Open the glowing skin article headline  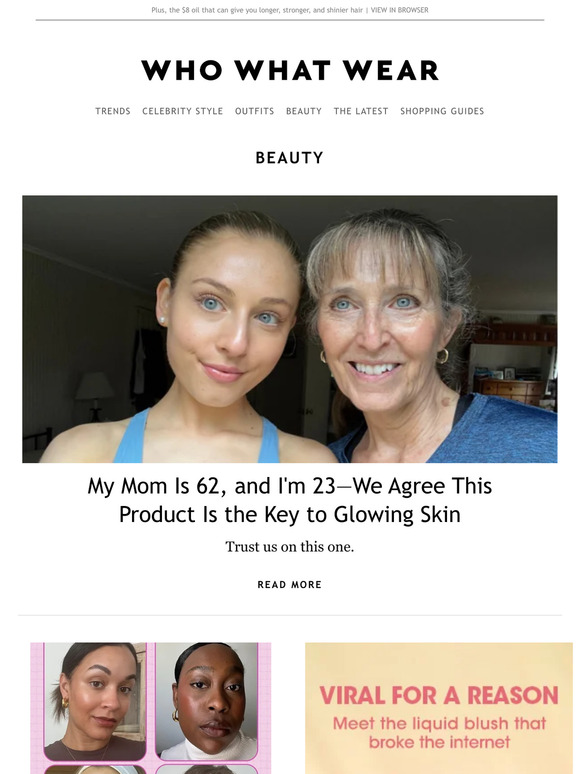click(x=290, y=500)
